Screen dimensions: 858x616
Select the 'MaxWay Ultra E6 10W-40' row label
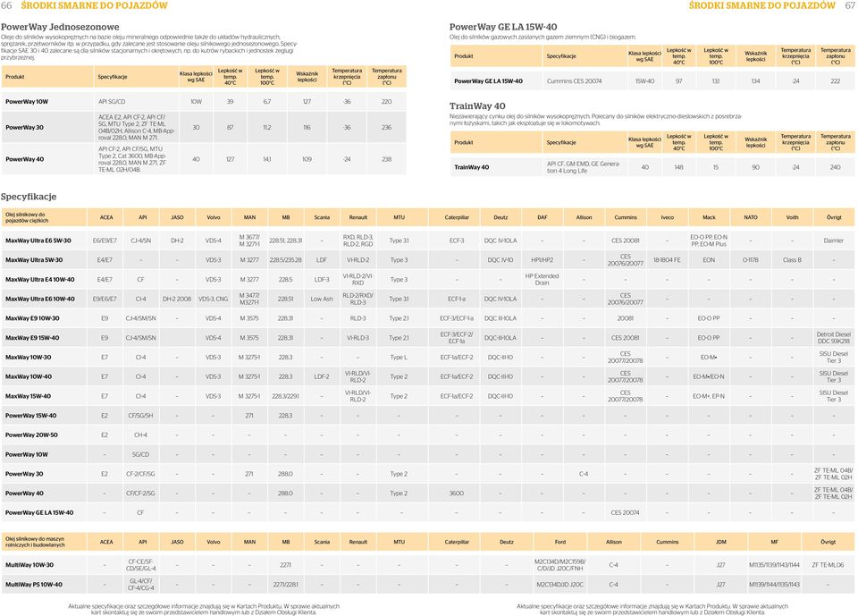tap(40, 299)
